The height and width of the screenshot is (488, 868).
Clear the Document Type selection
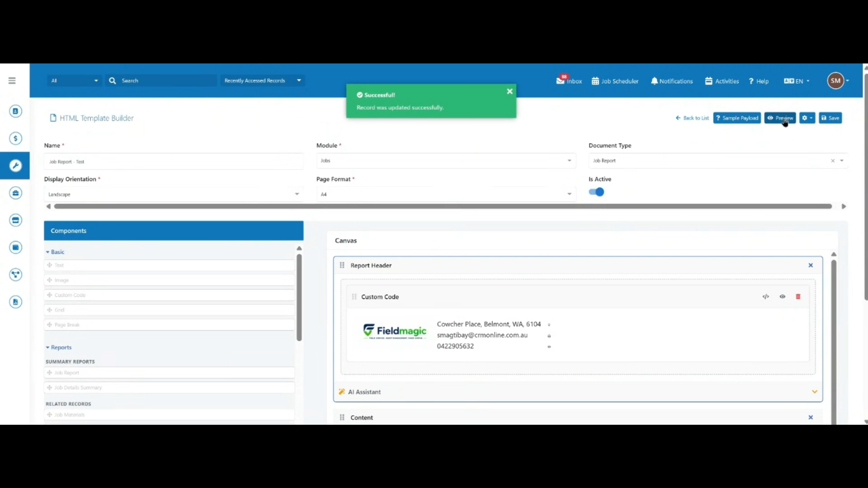(x=833, y=161)
